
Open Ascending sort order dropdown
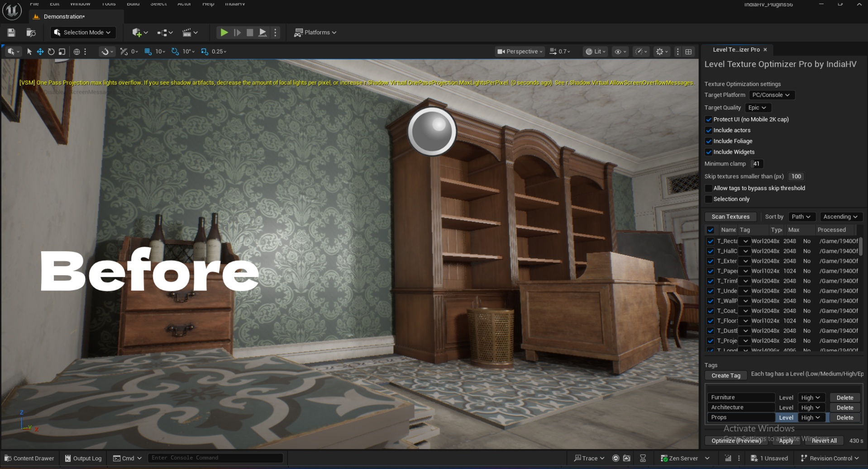coord(840,217)
